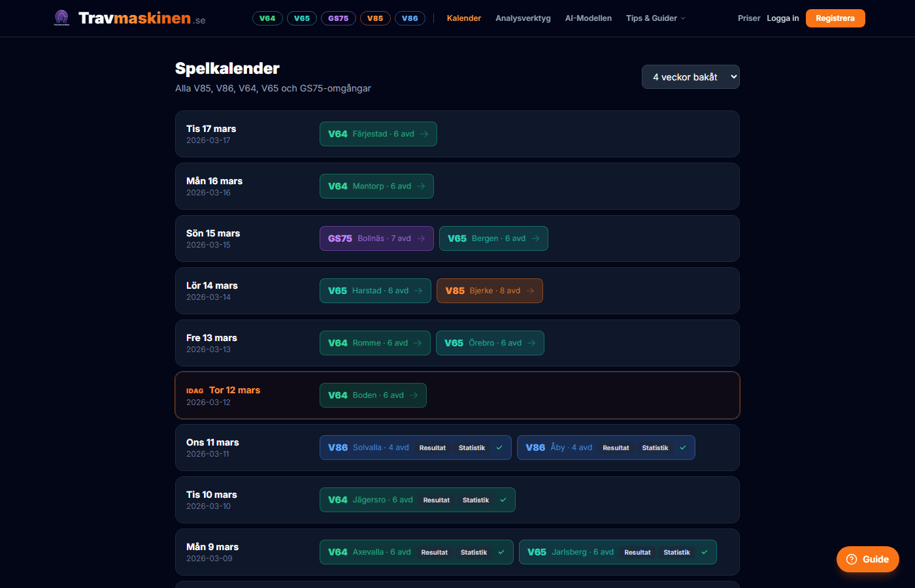Click the checkmark icon on V65 Jarlsberg
The width and height of the screenshot is (915, 588).
pyautogui.click(x=705, y=552)
